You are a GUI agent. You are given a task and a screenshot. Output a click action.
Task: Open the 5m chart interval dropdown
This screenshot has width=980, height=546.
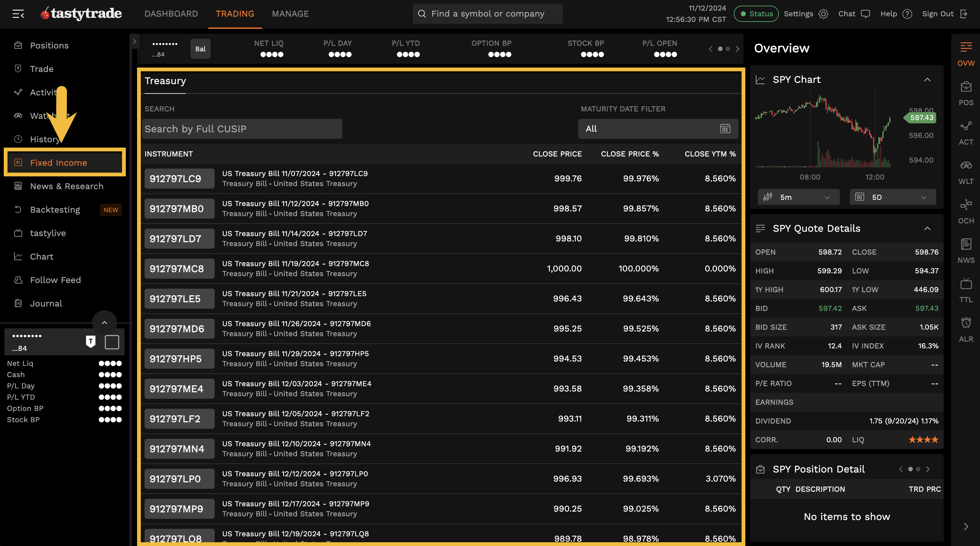(798, 197)
